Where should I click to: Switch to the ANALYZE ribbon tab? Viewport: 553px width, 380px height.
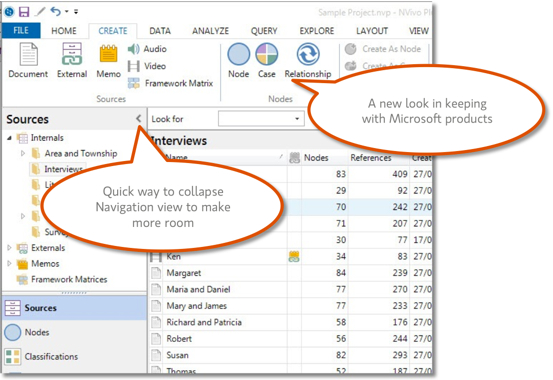[211, 31]
